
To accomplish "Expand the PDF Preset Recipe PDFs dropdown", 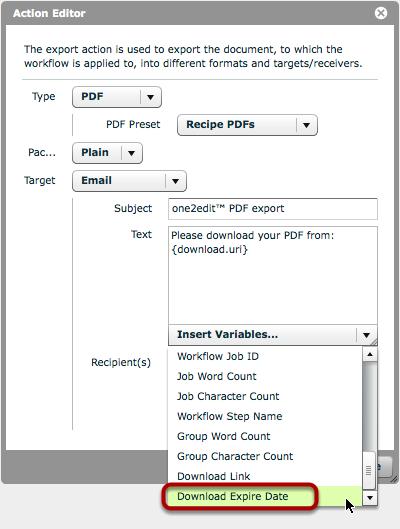I will coord(247,125).
